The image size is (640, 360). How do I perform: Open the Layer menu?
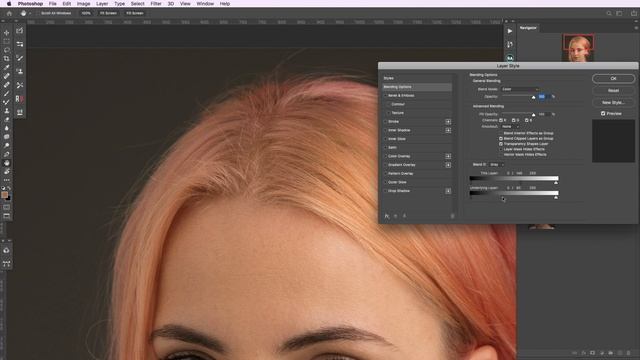tap(102, 3)
